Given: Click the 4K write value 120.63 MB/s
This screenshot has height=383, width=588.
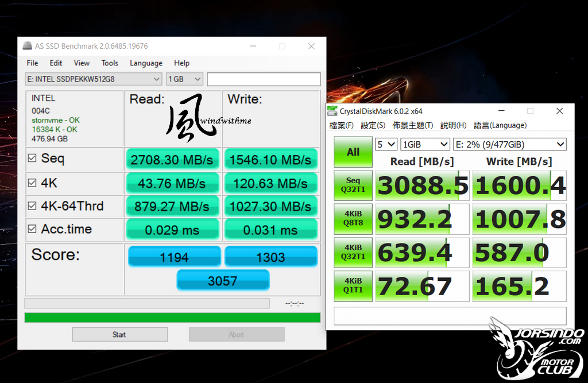Looking at the screenshot, I should 270,183.
